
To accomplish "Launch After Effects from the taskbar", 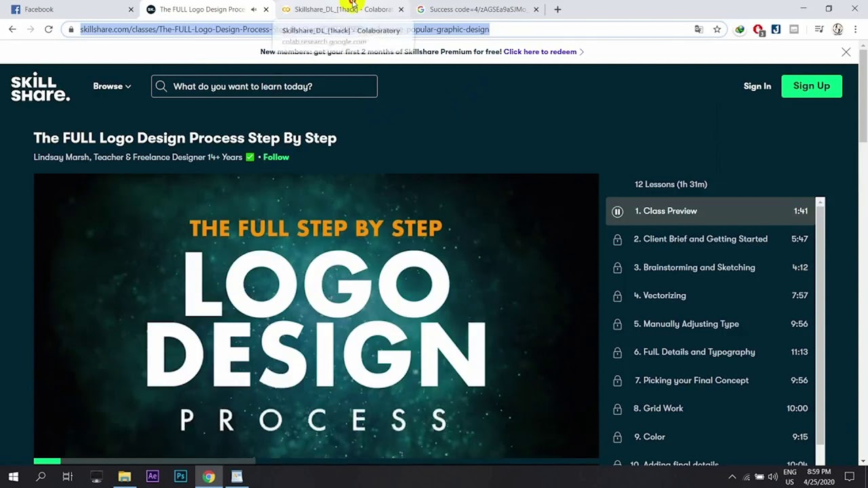I will pos(153,476).
